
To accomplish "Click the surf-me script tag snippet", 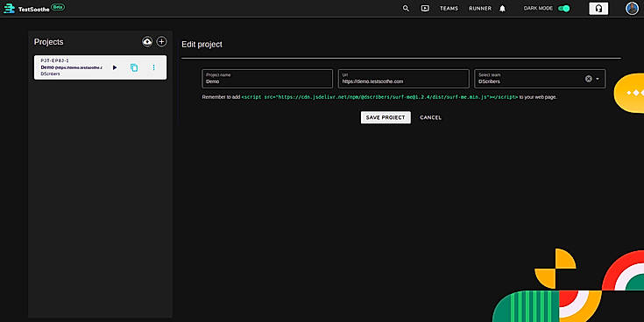I will coord(379,97).
